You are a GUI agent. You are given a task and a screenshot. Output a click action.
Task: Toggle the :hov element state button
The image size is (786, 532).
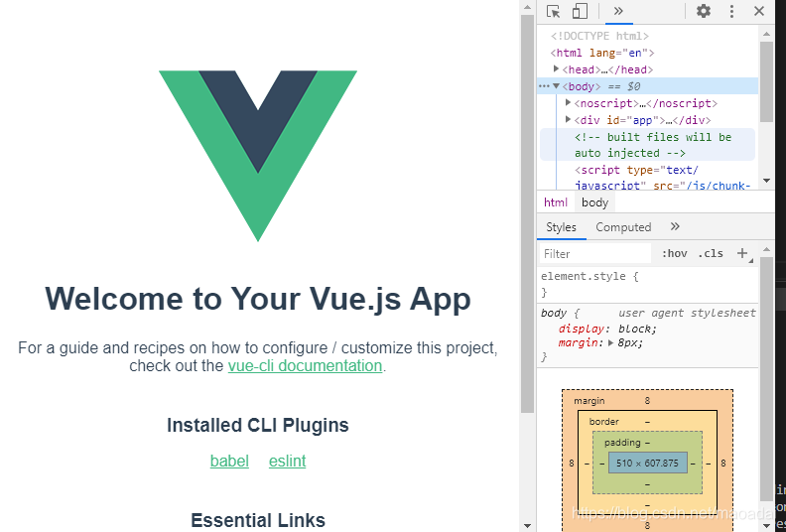674,254
